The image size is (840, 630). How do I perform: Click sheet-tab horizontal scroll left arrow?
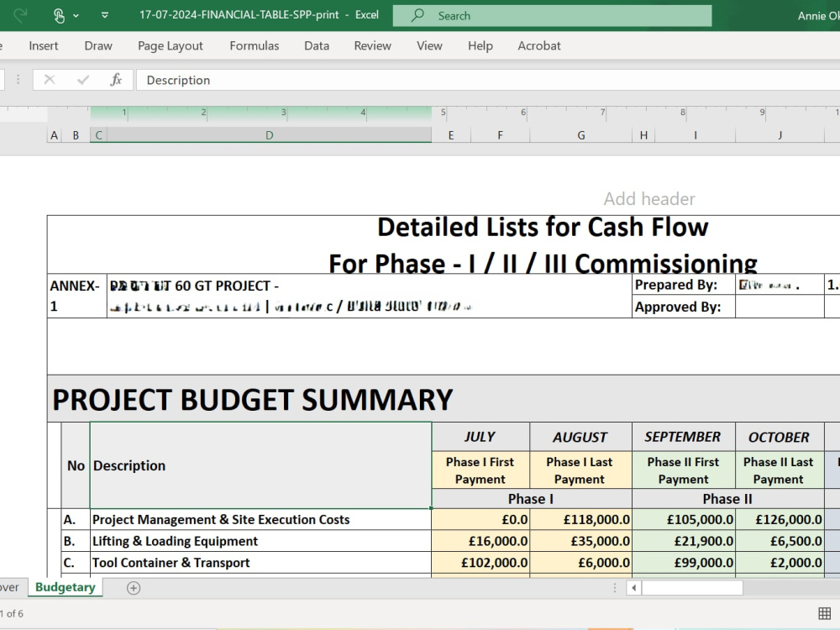(633, 588)
